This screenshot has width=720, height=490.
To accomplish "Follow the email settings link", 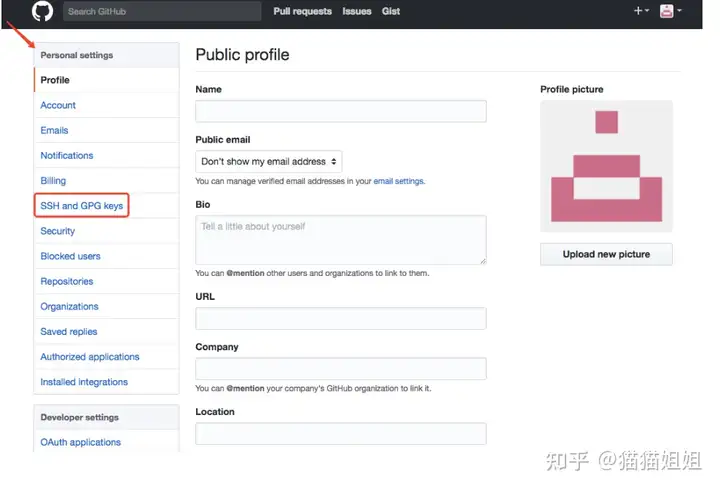I will [x=398, y=181].
